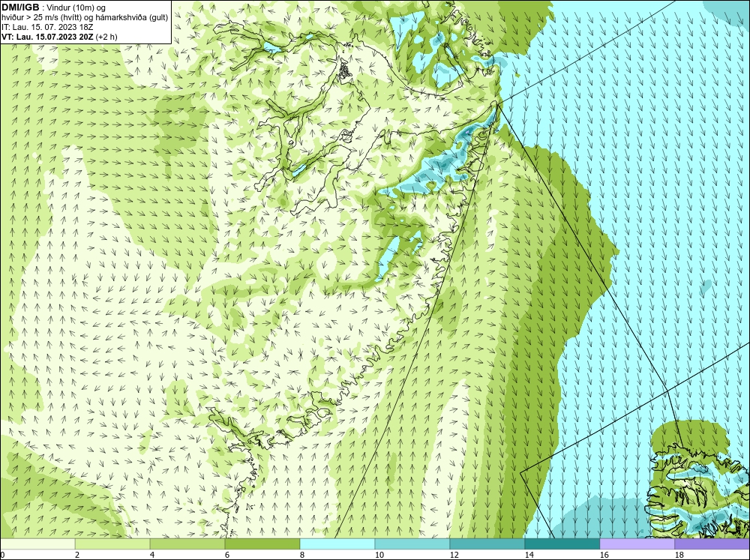Click the 0–2 m/s pale legend swatch
Screen dimensions: 750x560
click(x=37, y=544)
